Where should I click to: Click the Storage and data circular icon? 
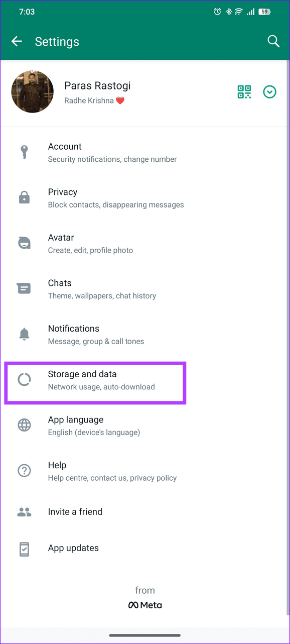tap(24, 380)
